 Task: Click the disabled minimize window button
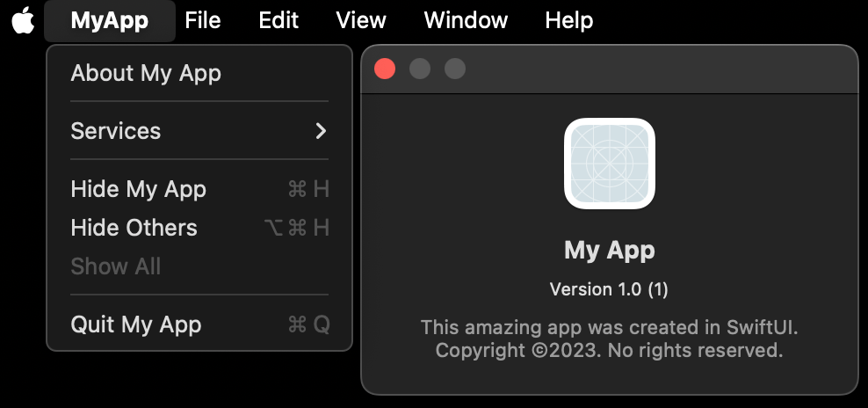pos(420,69)
